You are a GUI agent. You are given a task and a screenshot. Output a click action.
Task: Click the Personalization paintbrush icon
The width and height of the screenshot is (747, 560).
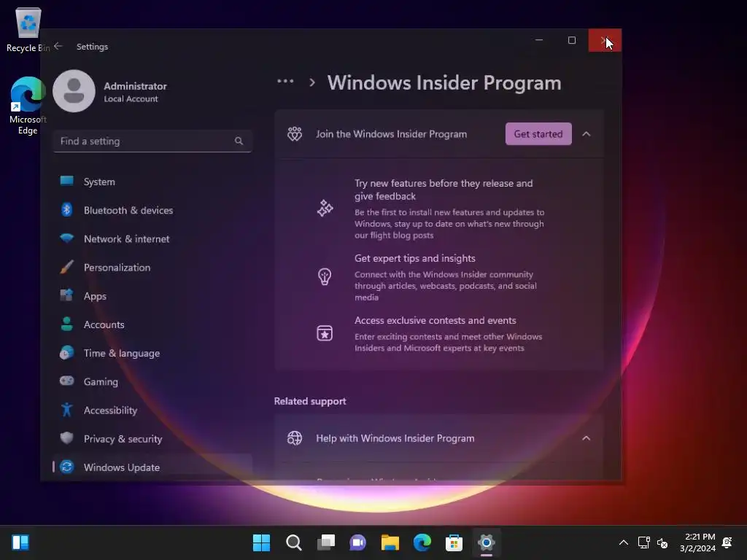(x=66, y=267)
